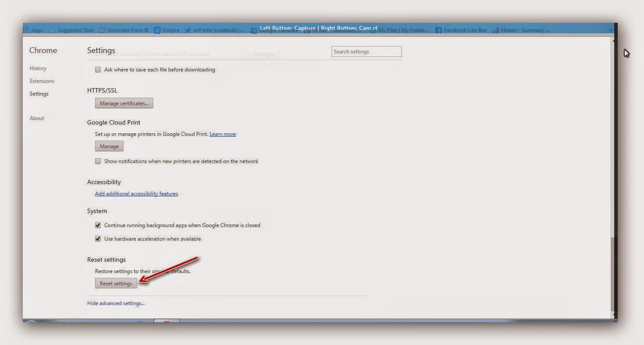This screenshot has width=644, height=345.
Task: Click the Google Cloud Print heading
Action: click(x=114, y=122)
